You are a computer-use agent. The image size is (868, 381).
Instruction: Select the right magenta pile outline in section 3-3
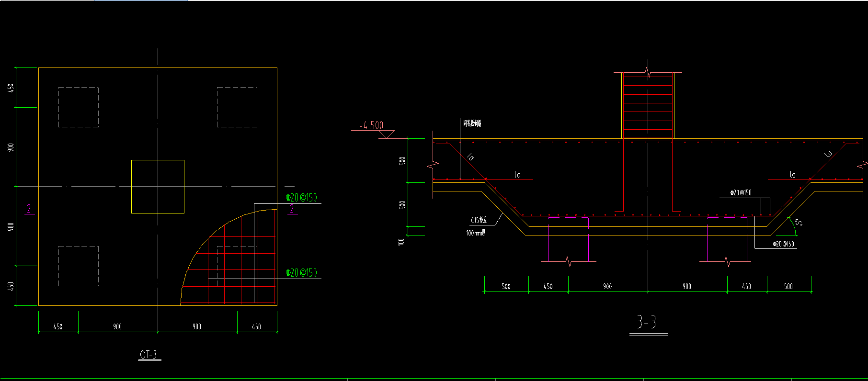pos(727,239)
